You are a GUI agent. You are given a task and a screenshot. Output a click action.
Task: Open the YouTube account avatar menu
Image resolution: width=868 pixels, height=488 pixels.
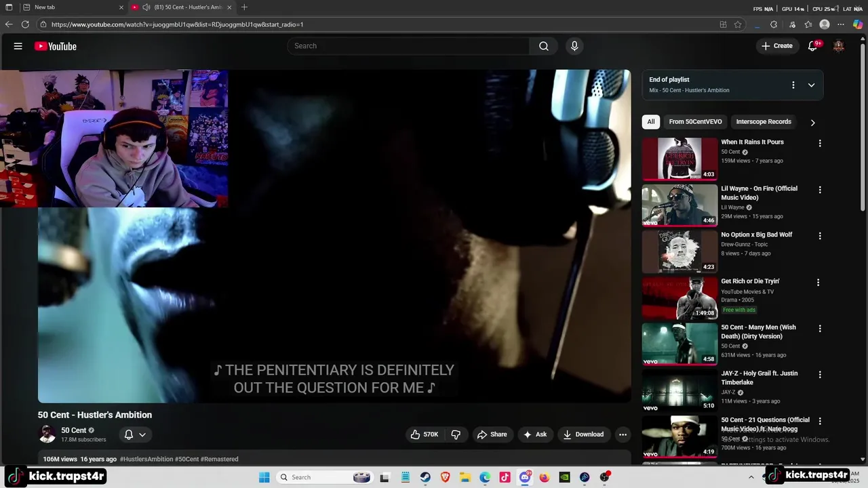[839, 46]
